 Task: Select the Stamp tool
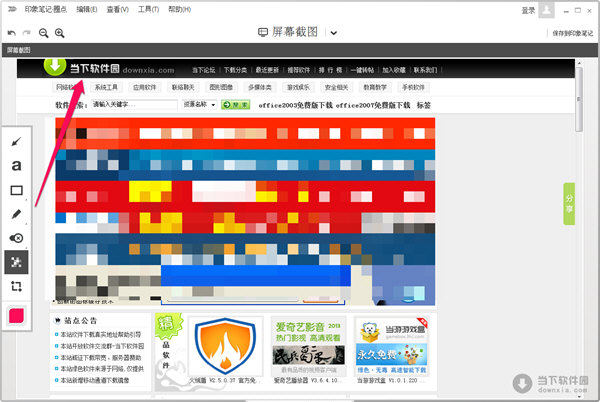tap(17, 238)
